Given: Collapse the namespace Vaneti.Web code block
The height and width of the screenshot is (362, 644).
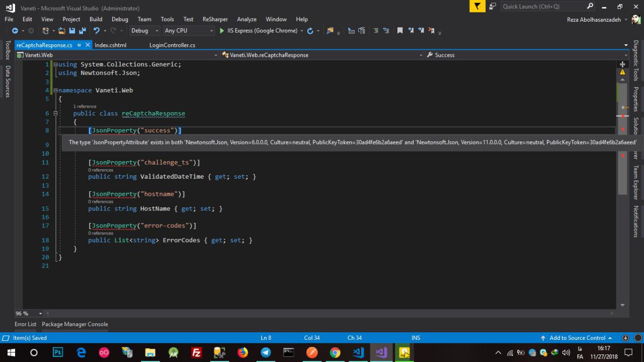Looking at the screenshot, I should tap(55, 91).
